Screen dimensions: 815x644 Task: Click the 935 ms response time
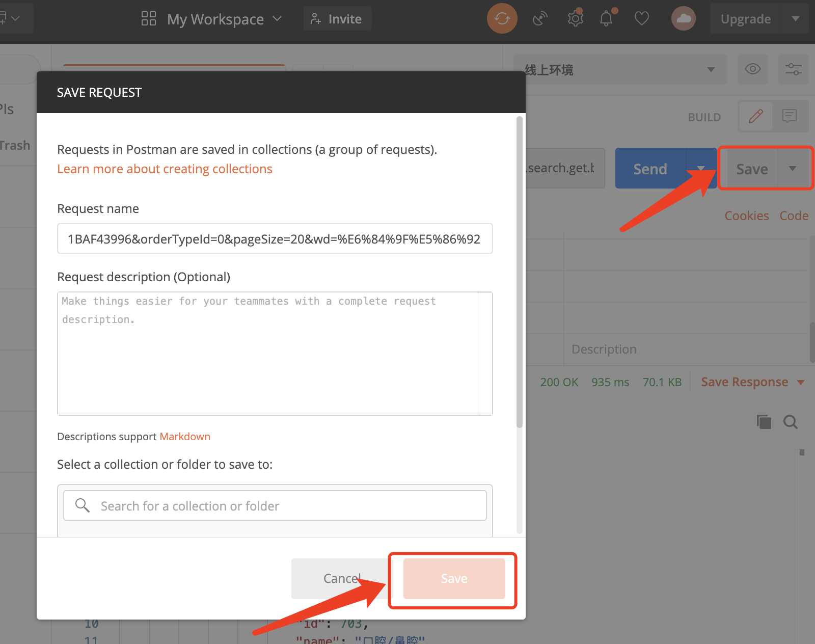tap(610, 382)
